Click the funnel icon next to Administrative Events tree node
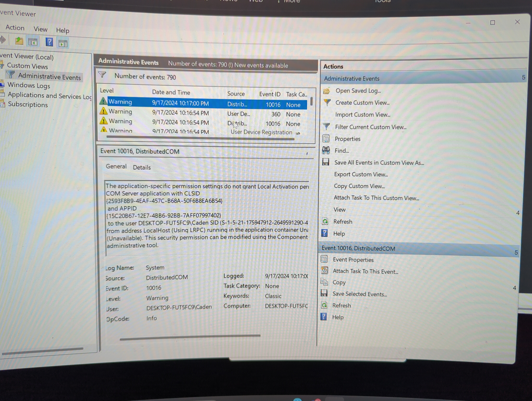The image size is (532, 401). pyautogui.click(x=11, y=75)
